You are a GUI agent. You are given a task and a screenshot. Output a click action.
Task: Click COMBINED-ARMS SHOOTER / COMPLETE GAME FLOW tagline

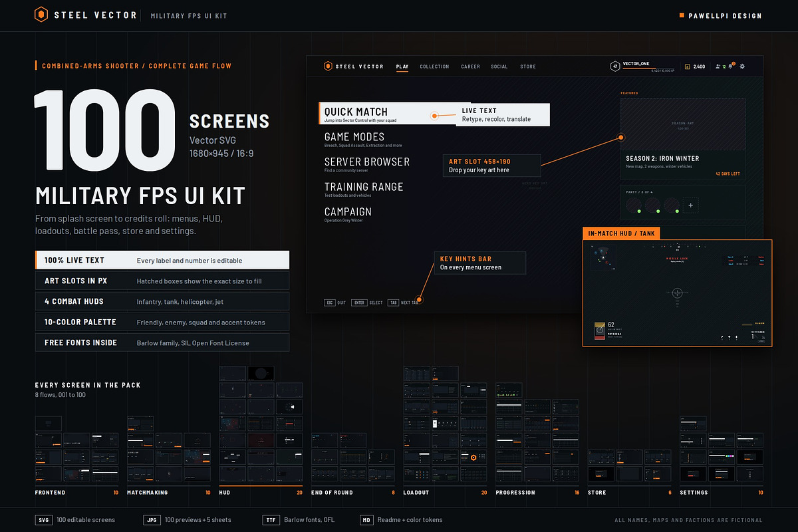point(137,66)
